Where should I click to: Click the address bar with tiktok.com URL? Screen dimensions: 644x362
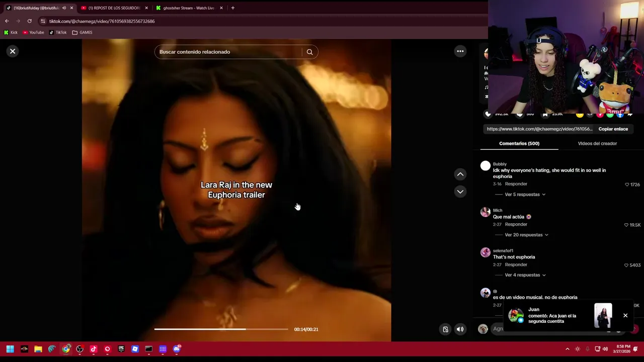coord(262,21)
